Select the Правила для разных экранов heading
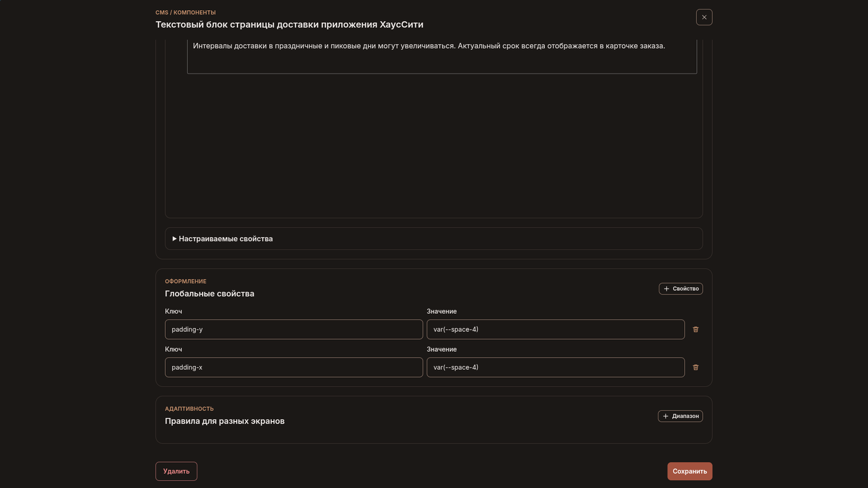This screenshot has height=488, width=868. pos(225,421)
